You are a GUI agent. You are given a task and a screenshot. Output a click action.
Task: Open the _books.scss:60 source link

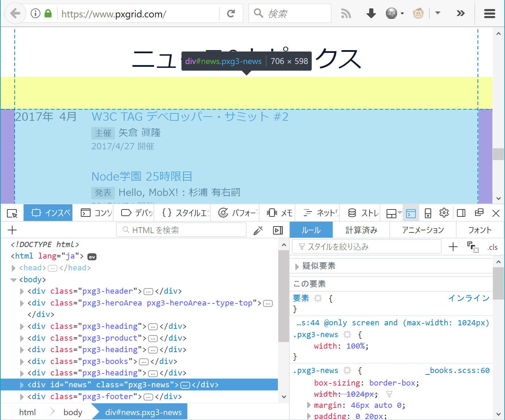[457, 371]
